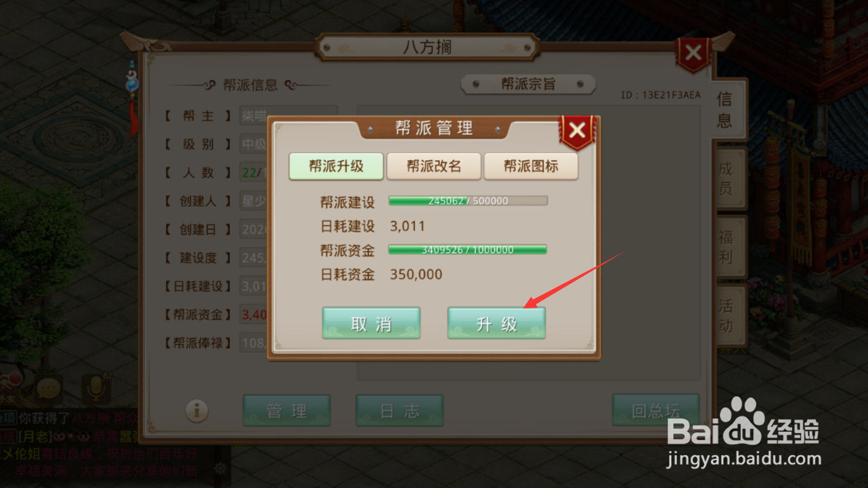Open the 帮派宗旨 header button
This screenshot has width=868, height=488.
(x=528, y=84)
